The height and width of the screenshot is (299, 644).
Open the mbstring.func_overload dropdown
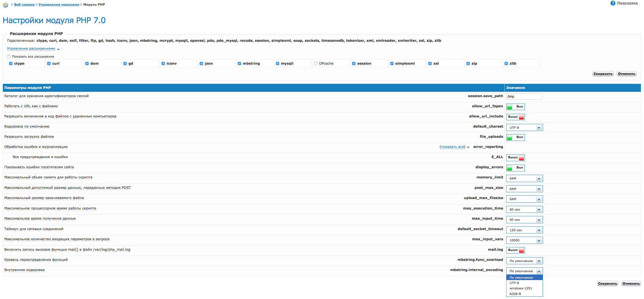point(524,261)
